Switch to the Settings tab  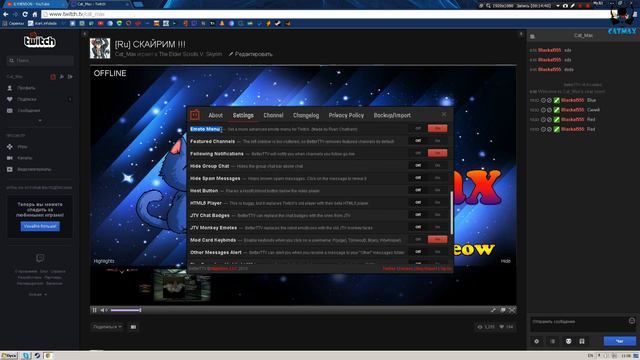pos(243,115)
